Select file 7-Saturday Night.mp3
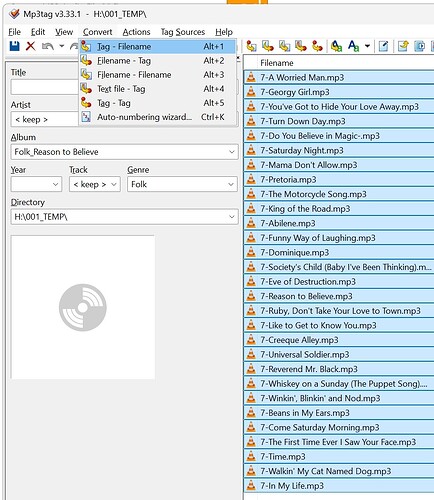434x500 pixels. pos(339,150)
